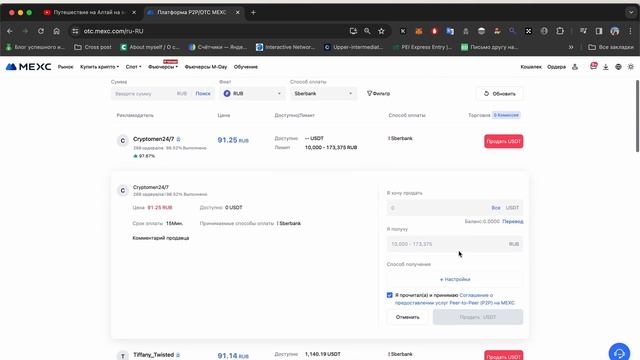
Task: Toggle the browser side panel icon
Action: click(599, 31)
